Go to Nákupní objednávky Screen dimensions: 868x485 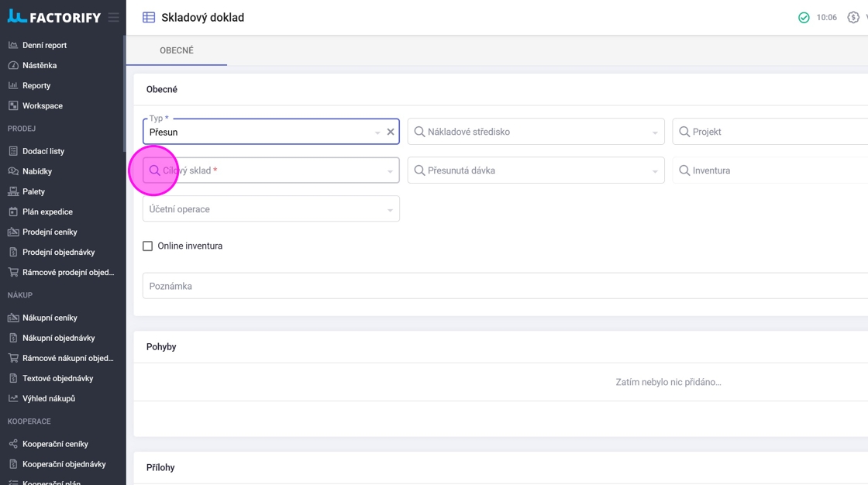pyautogui.click(x=58, y=338)
